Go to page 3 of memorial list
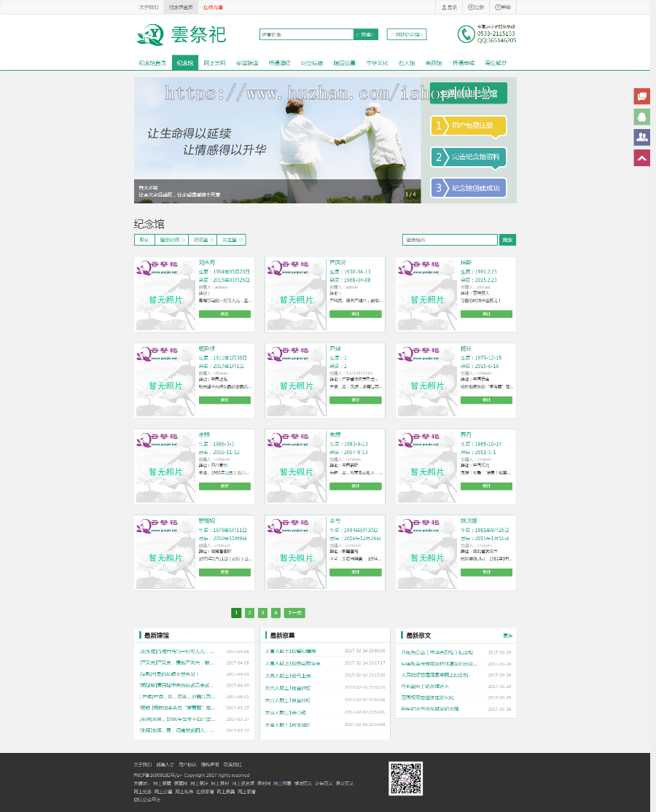This screenshot has width=656, height=812. pyautogui.click(x=262, y=613)
